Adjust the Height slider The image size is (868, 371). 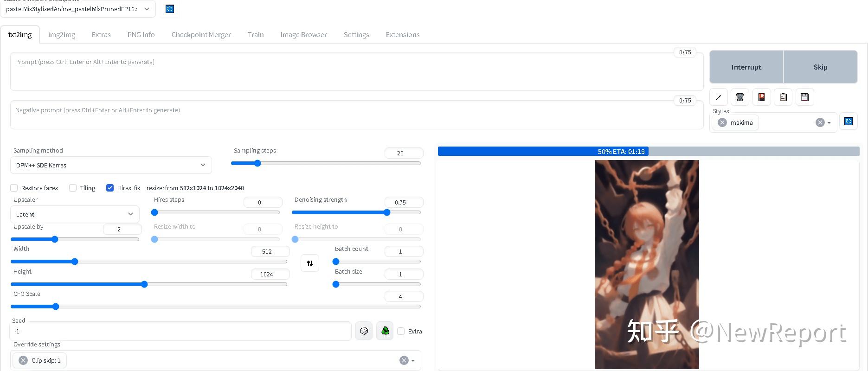pos(148,284)
